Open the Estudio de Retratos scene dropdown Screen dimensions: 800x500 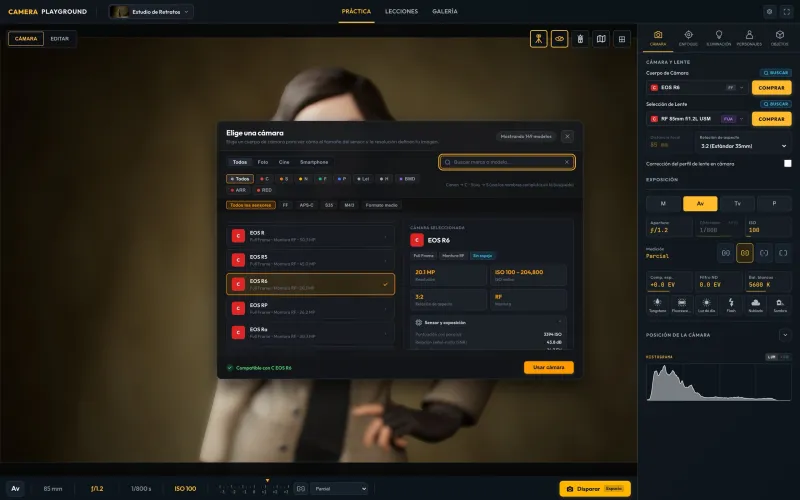pos(151,12)
